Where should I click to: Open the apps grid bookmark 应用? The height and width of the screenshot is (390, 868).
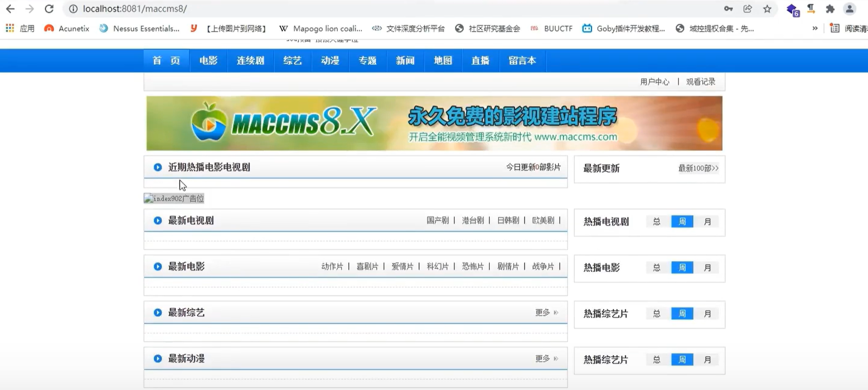20,28
